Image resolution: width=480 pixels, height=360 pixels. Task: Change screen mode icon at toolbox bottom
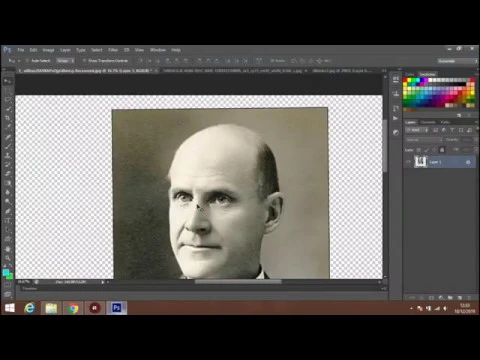pos(8,294)
